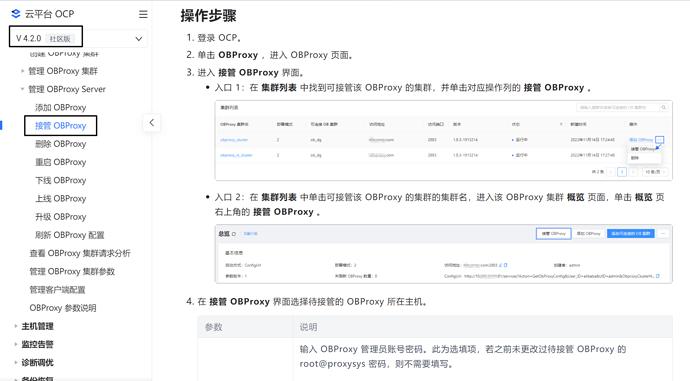Open the 上线 OBProxy topic

click(x=61, y=198)
